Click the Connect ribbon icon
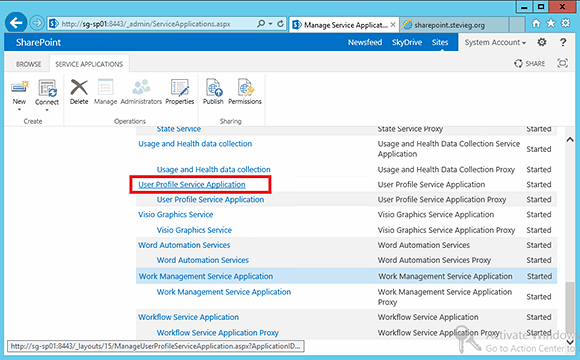Viewport: 580px width, 360px height. tap(47, 88)
